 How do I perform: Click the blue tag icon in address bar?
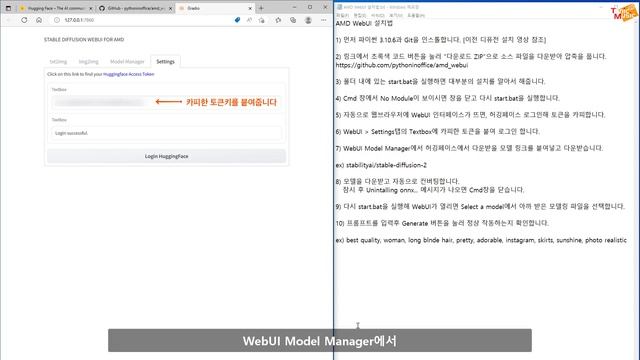click(237, 20)
